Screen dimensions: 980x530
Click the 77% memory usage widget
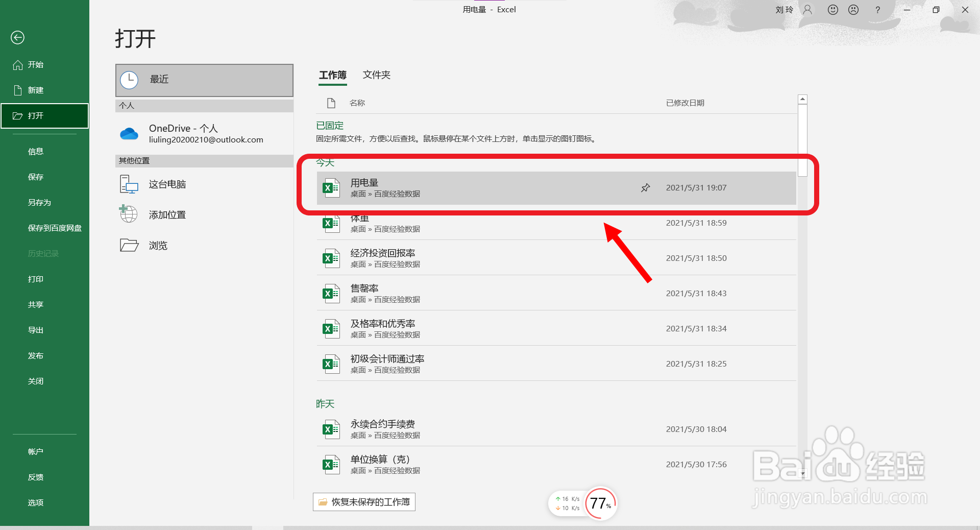[601, 503]
